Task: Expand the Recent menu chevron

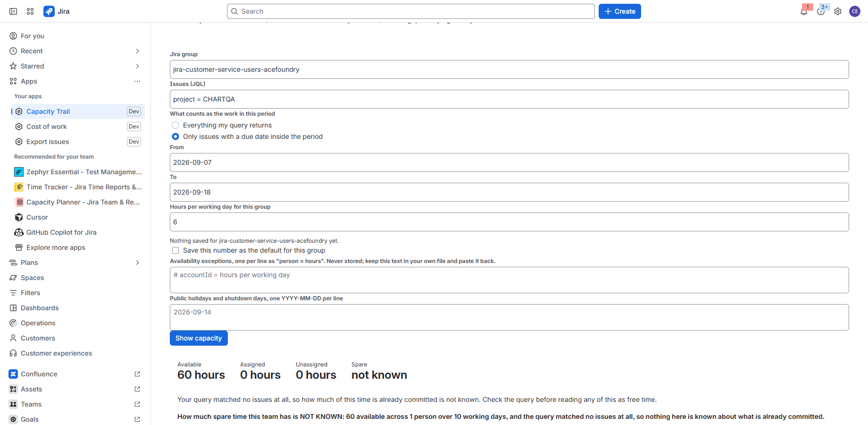Action: (137, 51)
